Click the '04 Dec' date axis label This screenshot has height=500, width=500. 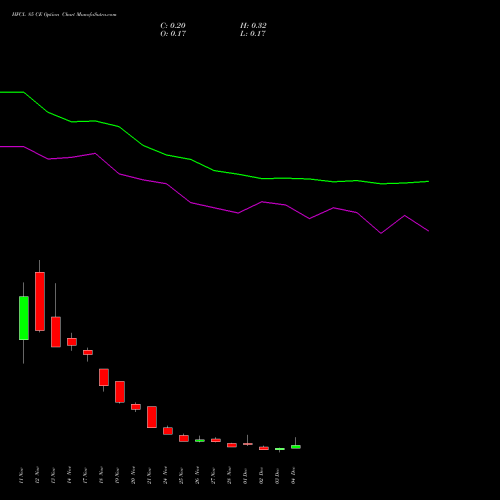[x=293, y=476]
